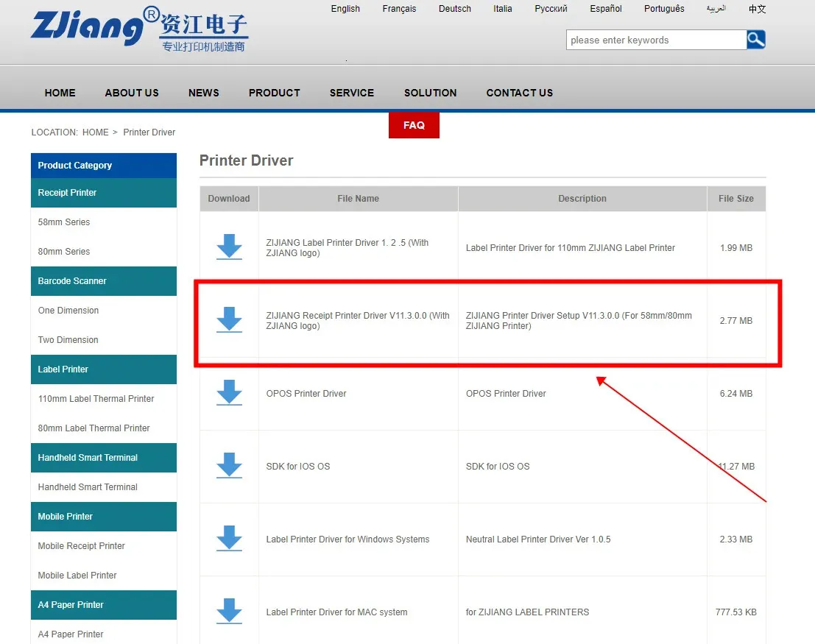Open 58mm Series receipt printers
The image size is (815, 644).
click(x=64, y=222)
